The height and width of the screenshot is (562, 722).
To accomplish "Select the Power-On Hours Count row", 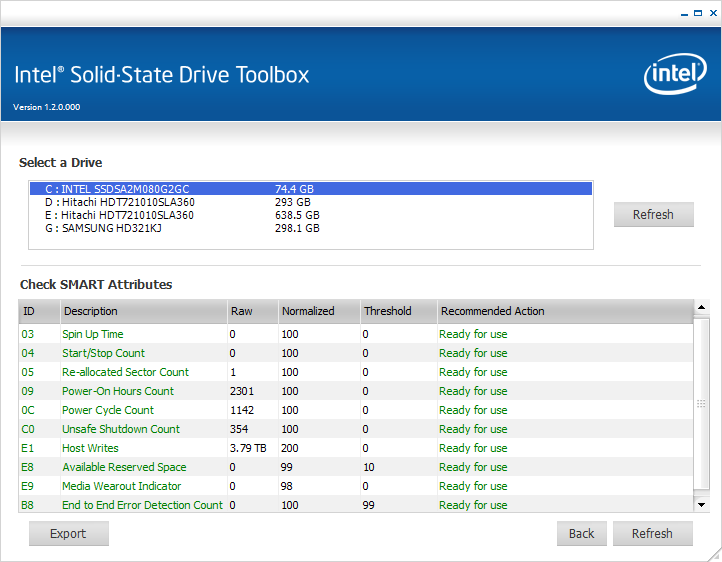I will [355, 391].
